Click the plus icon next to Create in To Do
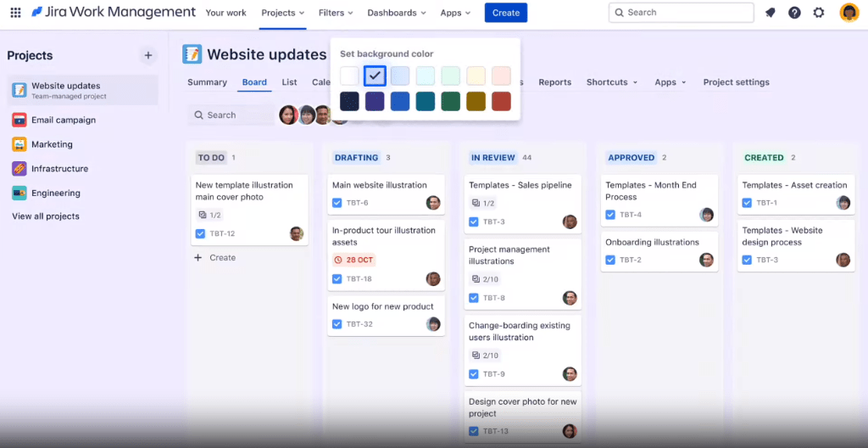868x448 pixels. [x=198, y=258]
